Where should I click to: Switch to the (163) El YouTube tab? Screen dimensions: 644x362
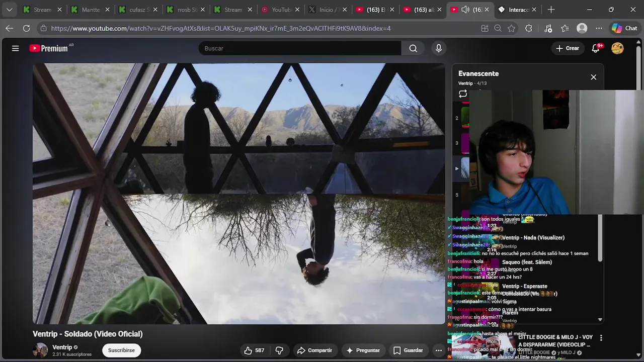tap(374, 10)
